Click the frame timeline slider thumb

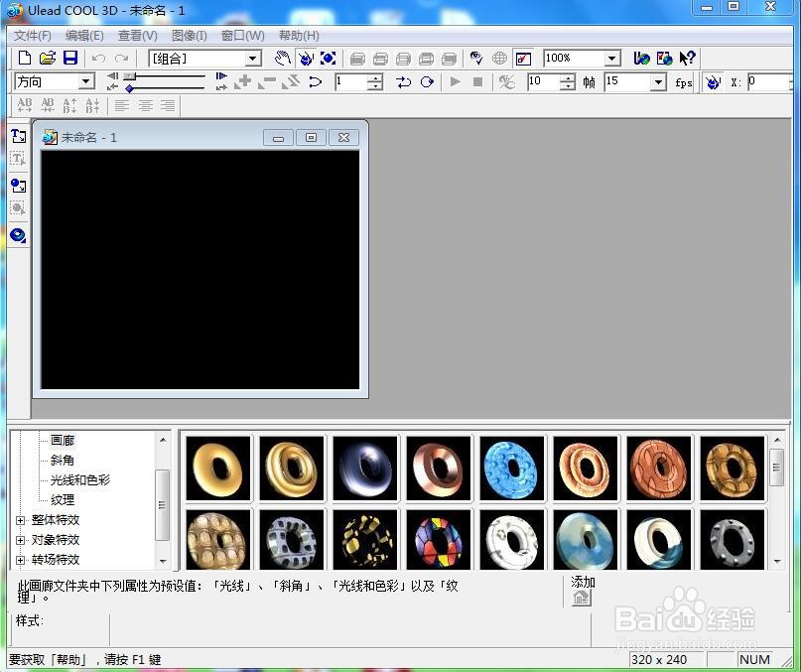pos(130,76)
